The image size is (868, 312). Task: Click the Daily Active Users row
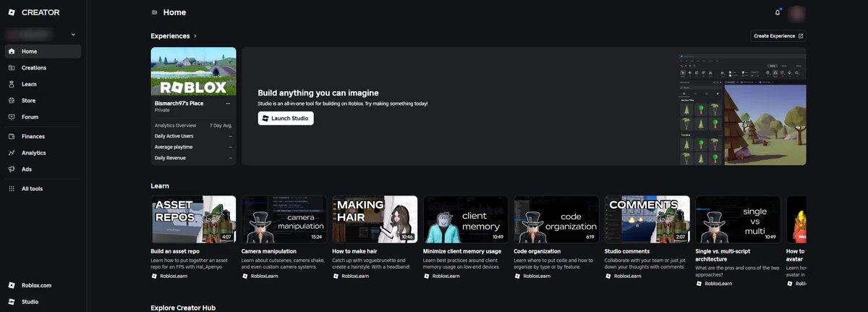(193, 136)
